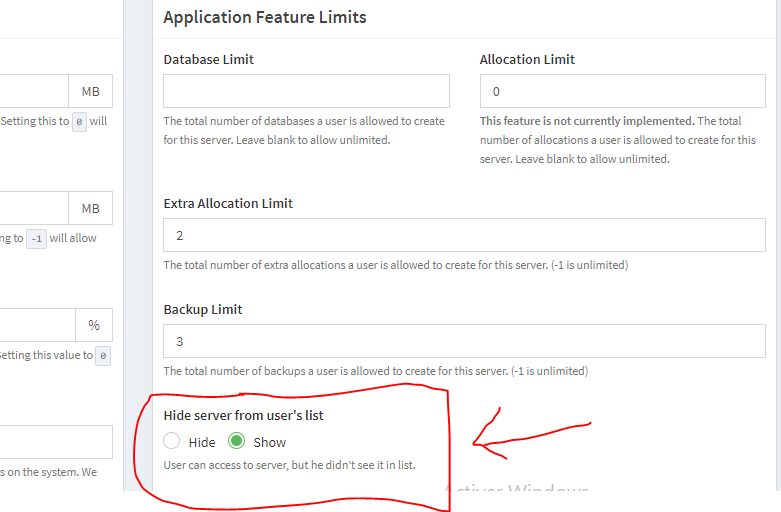This screenshot has width=781, height=512.
Task: Click the "Allocation Limit" field label
Action: click(527, 59)
